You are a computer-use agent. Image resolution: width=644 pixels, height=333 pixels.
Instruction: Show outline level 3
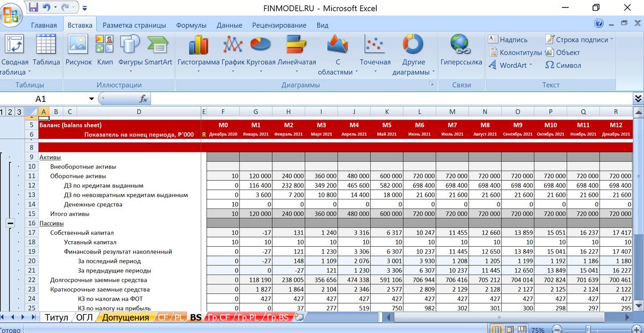19,112
